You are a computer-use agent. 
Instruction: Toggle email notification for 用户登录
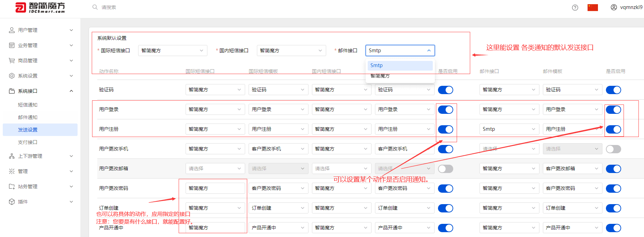tap(614, 110)
